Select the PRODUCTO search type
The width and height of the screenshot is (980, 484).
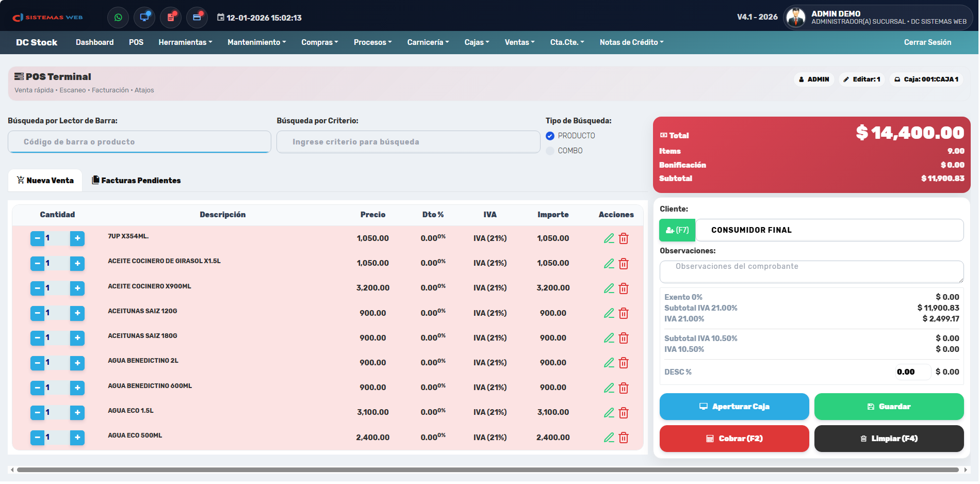550,136
